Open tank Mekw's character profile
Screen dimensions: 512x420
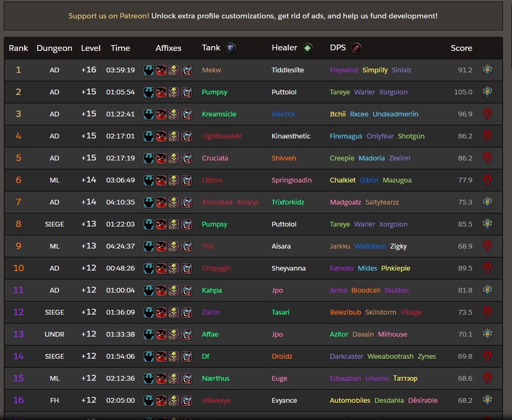point(211,70)
